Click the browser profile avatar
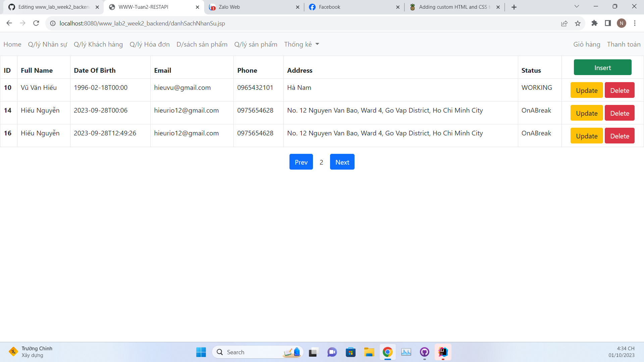The width and height of the screenshot is (644, 362). click(622, 23)
